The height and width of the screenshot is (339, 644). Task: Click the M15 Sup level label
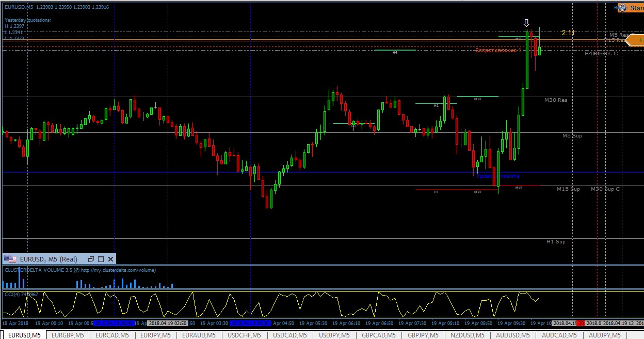pos(568,189)
